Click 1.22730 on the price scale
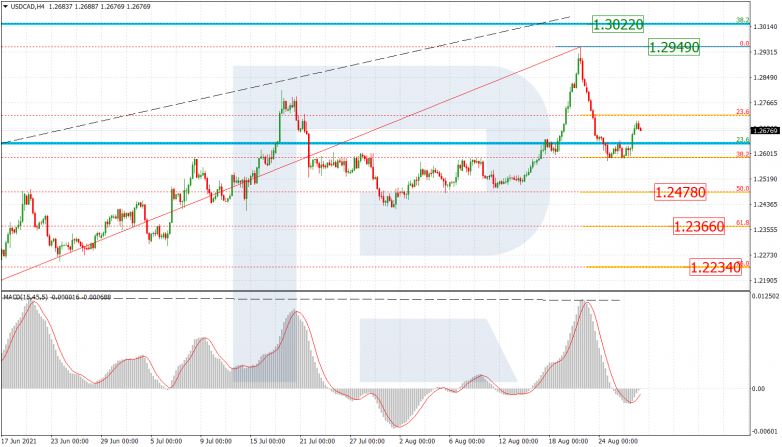The height and width of the screenshot is (447, 782). [x=766, y=255]
